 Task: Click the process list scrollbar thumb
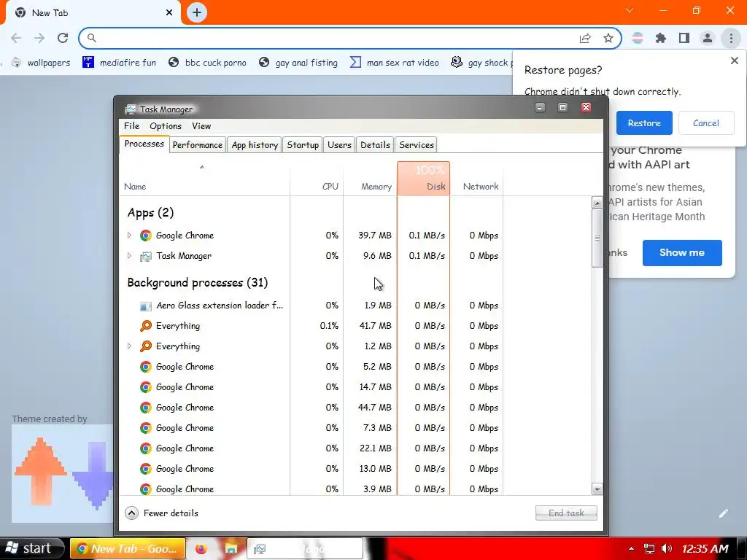pyautogui.click(x=597, y=238)
